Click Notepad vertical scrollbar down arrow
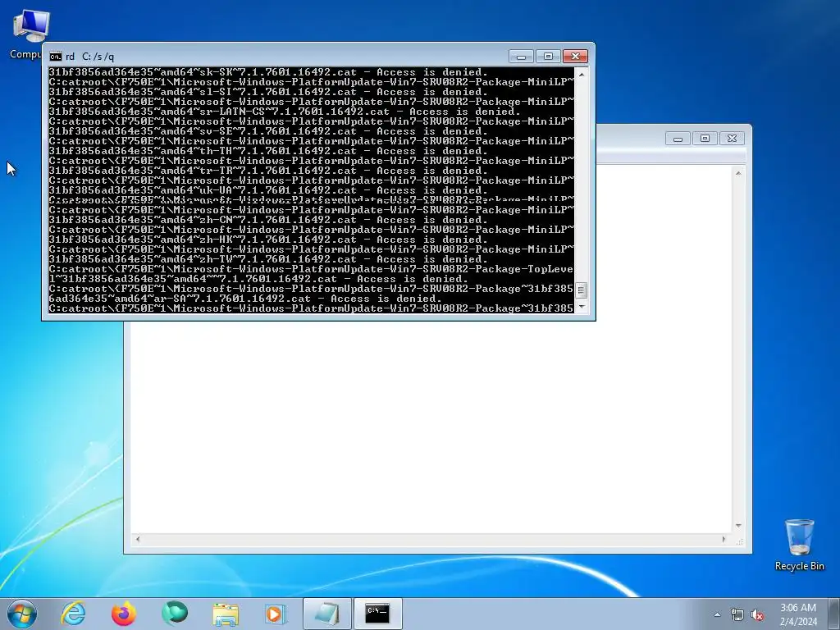 coord(738,526)
